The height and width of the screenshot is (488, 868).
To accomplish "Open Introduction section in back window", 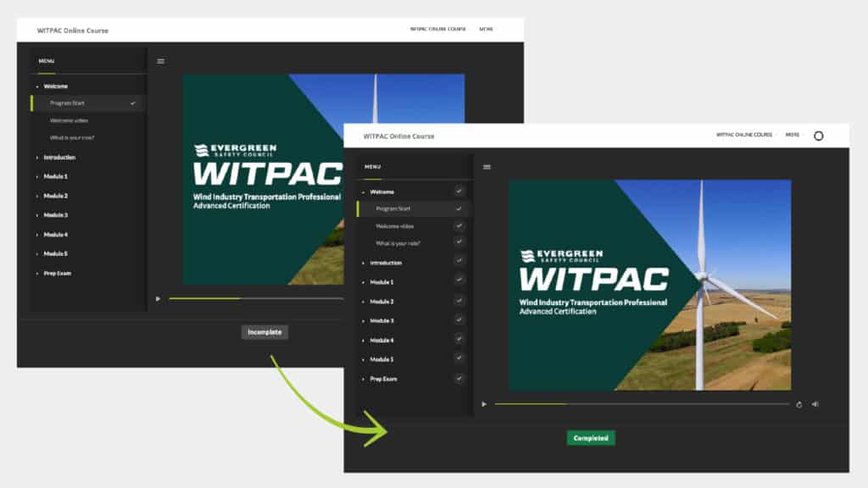I will [59, 158].
